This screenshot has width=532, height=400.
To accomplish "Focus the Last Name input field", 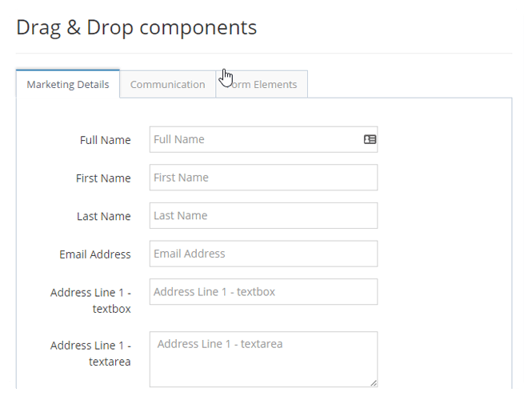I will 264,215.
